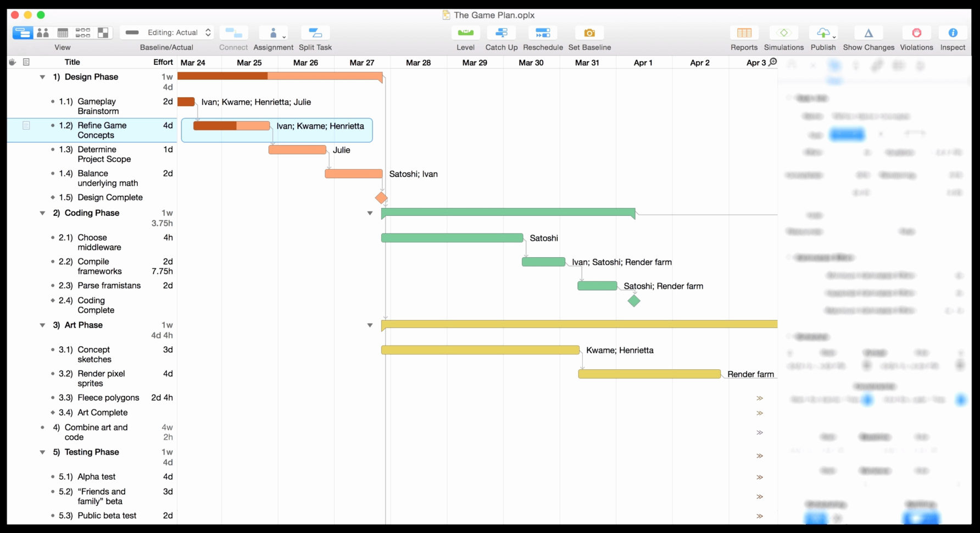Image resolution: width=980 pixels, height=533 pixels.
Task: Switch to the Styles view tab
Action: 103,32
